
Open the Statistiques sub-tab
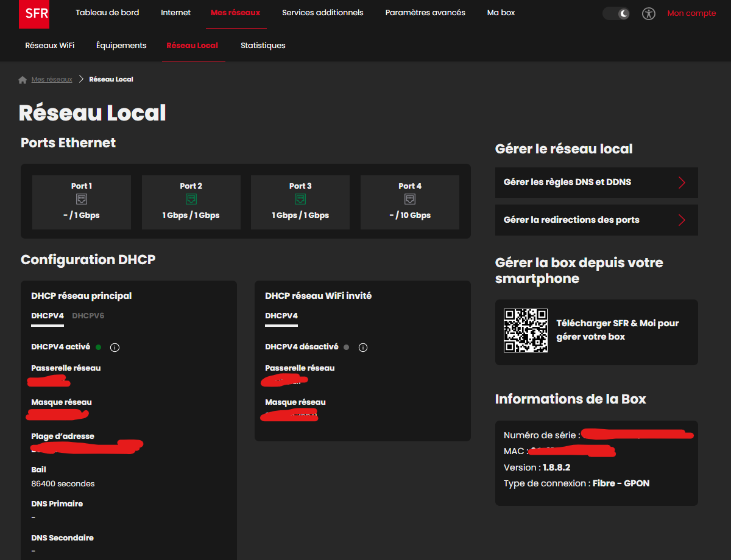[263, 46]
